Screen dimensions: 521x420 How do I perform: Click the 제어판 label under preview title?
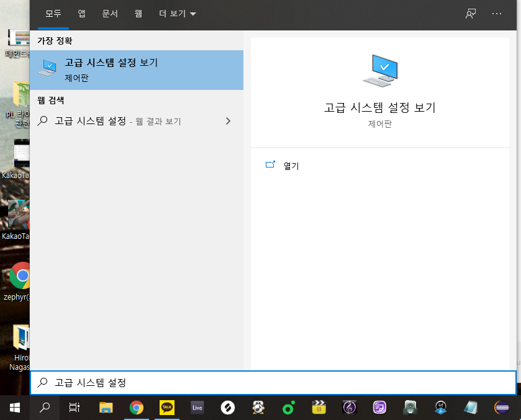pos(380,124)
